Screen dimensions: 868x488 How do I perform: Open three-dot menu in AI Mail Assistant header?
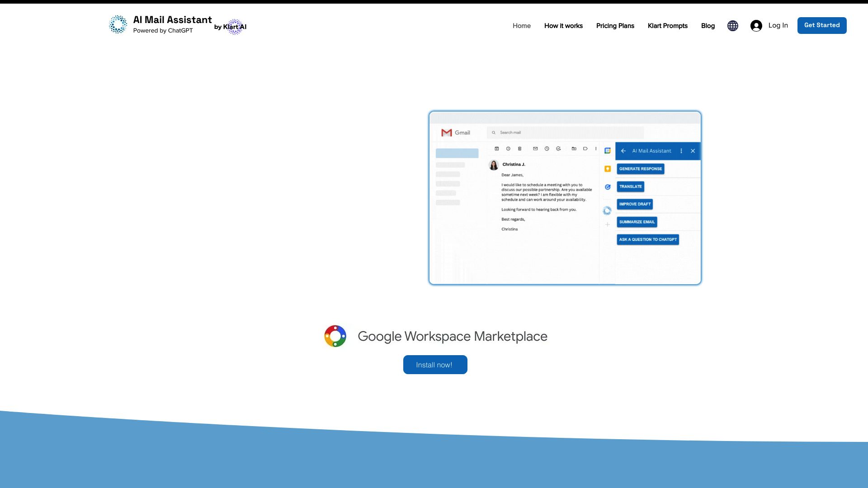pyautogui.click(x=681, y=151)
